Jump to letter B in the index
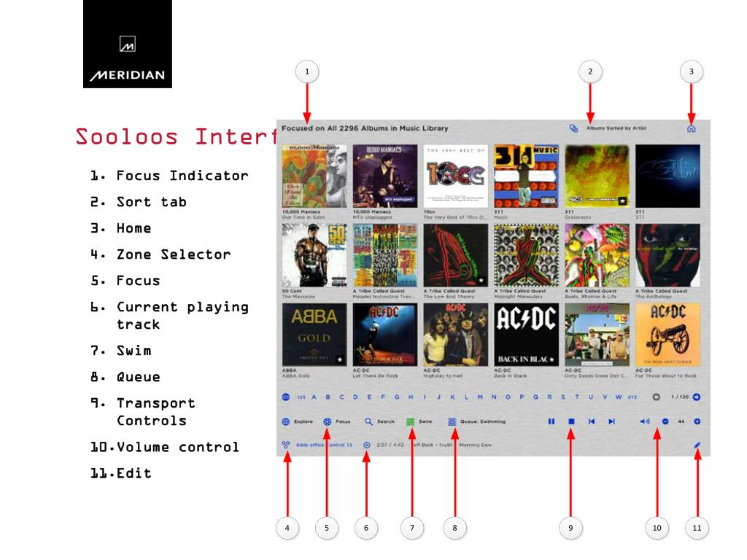The image size is (747, 560). (328, 397)
